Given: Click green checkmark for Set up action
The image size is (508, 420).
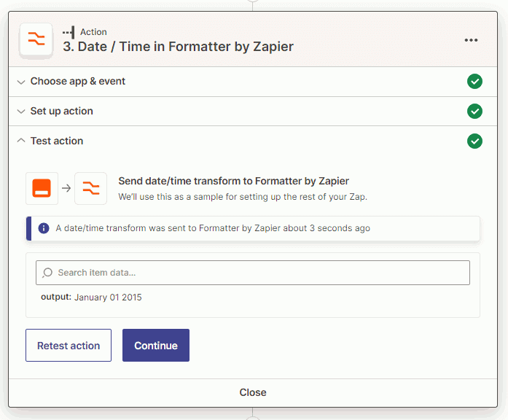Looking at the screenshot, I should 474,111.
